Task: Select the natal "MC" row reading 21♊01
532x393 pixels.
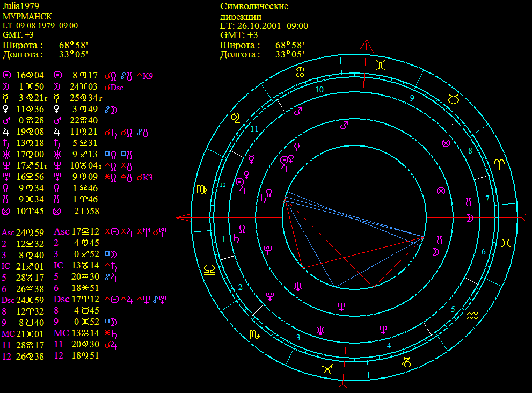Action: point(23,334)
